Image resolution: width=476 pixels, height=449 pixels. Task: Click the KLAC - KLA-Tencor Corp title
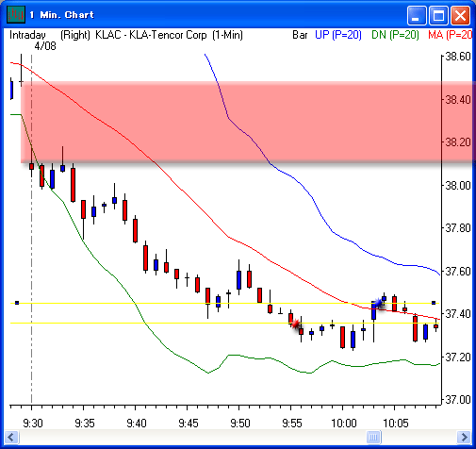pos(151,35)
